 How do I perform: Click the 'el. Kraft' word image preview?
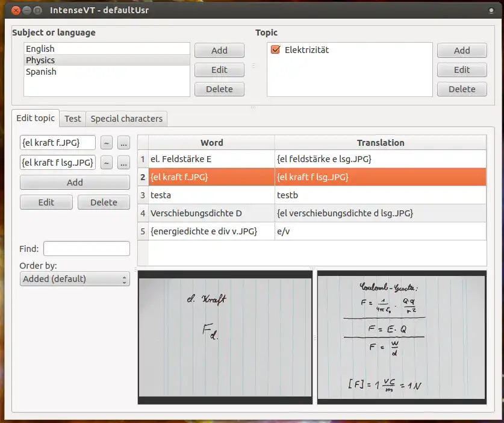coord(225,337)
